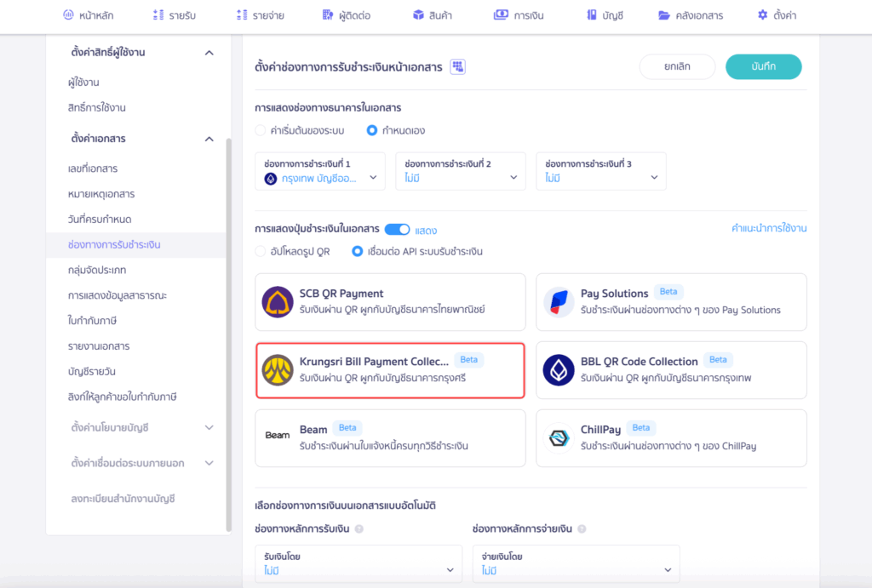Viewport: 872px width, 588px height.
Task: Click the SCB QR Payment bank logo
Action: coord(278,302)
